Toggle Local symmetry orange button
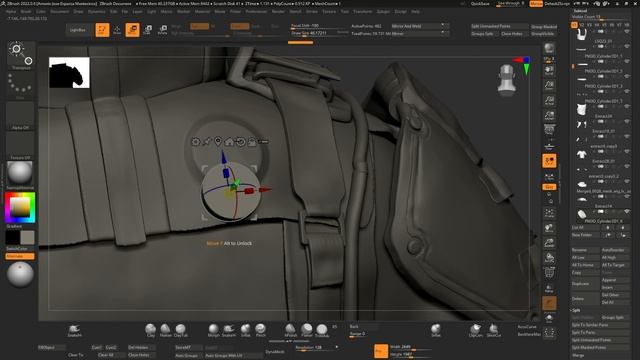 point(549,161)
